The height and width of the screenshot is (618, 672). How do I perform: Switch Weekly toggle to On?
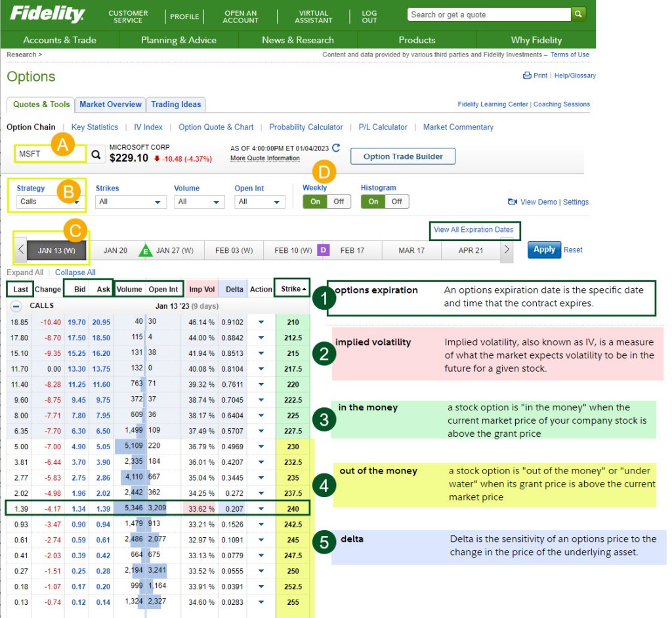315,202
